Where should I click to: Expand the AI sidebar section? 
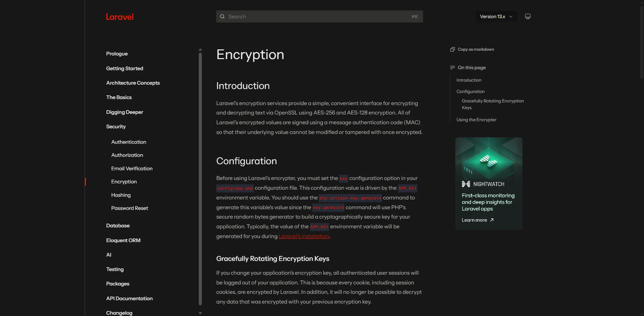109,255
